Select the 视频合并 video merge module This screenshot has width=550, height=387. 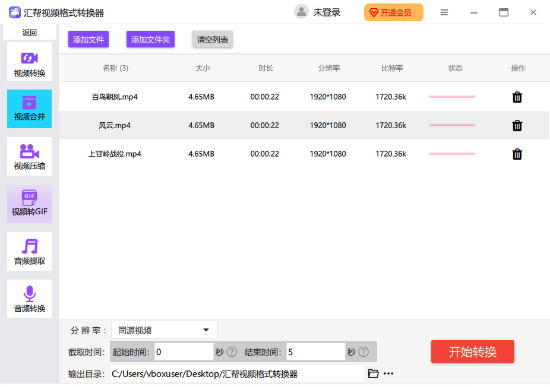point(29,109)
